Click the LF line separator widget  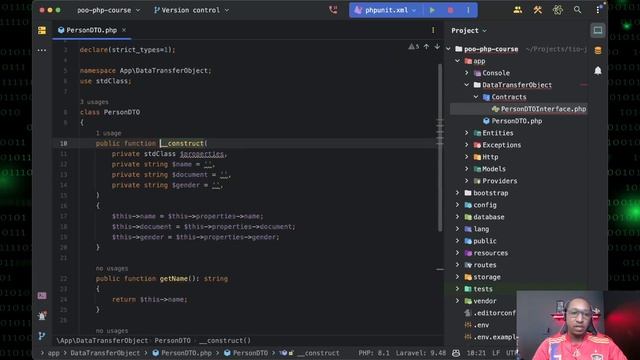pos(496,353)
